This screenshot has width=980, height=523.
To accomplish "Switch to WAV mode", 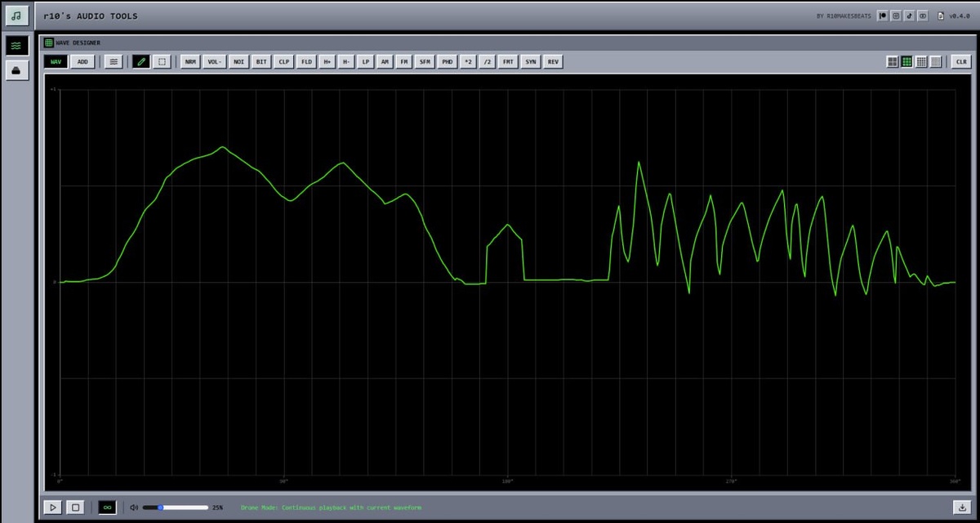I will [x=56, y=61].
